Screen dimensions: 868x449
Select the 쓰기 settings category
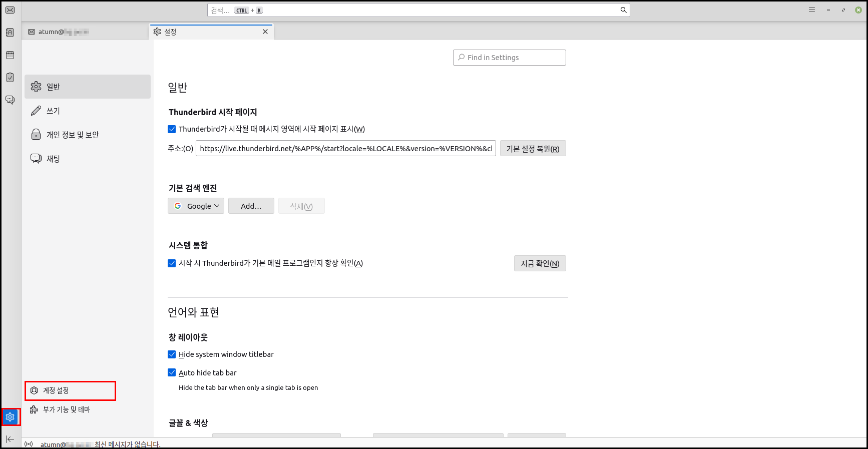88,111
